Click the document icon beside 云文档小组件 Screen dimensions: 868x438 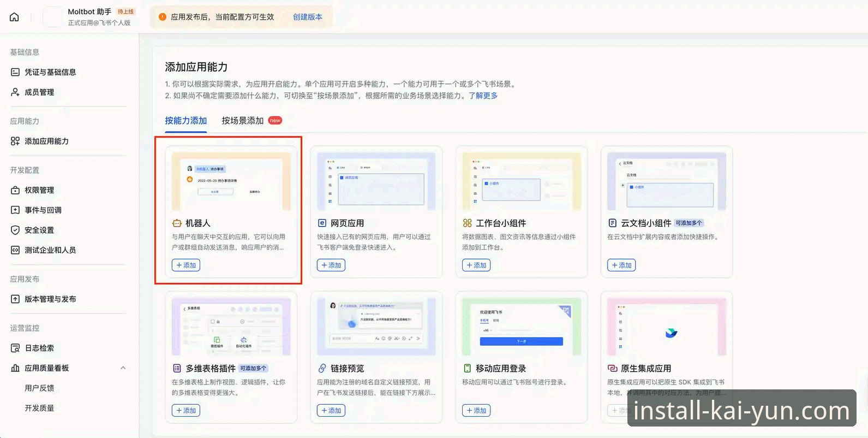click(x=612, y=223)
